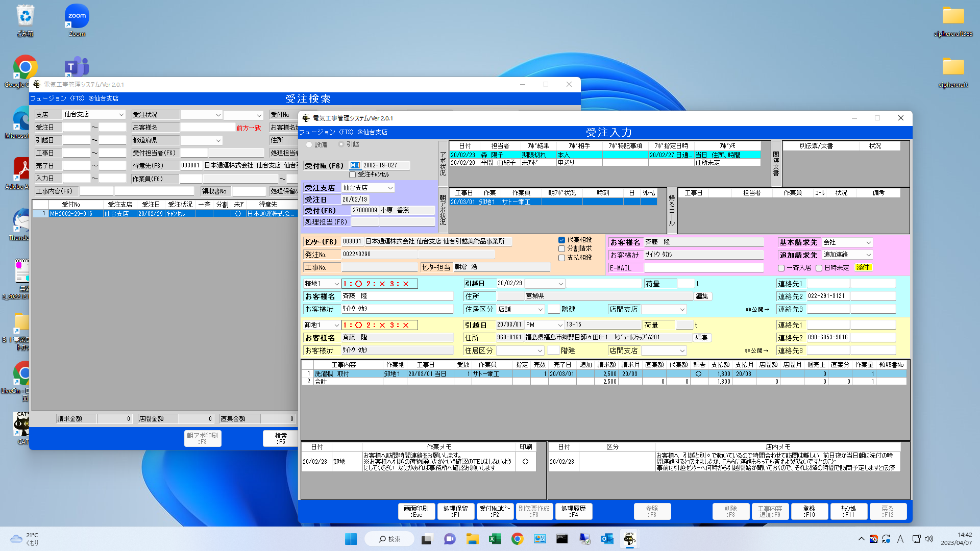The width and height of the screenshot is (980, 551).
Task: Click the yellow 添付 label
Action: 863,267
